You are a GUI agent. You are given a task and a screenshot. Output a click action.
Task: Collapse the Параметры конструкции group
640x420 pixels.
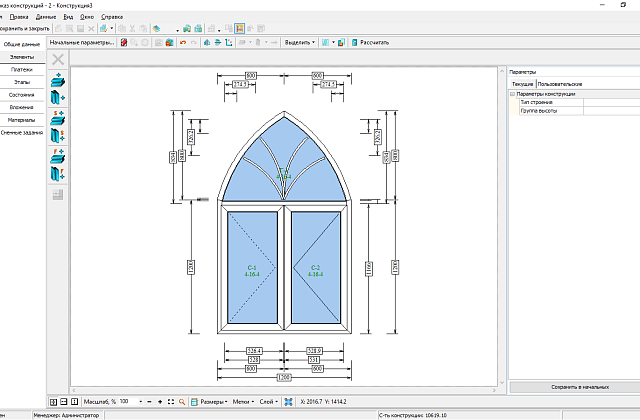(x=513, y=94)
